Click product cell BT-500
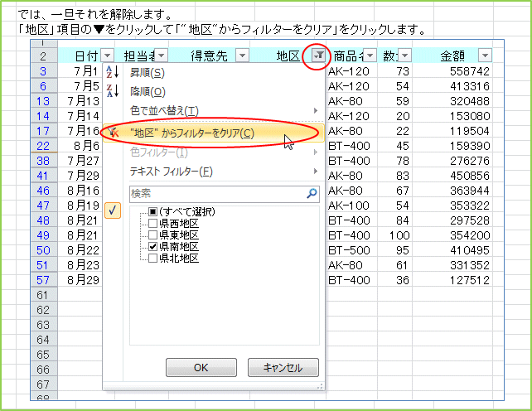This screenshot has height=411, width=532. (x=352, y=250)
